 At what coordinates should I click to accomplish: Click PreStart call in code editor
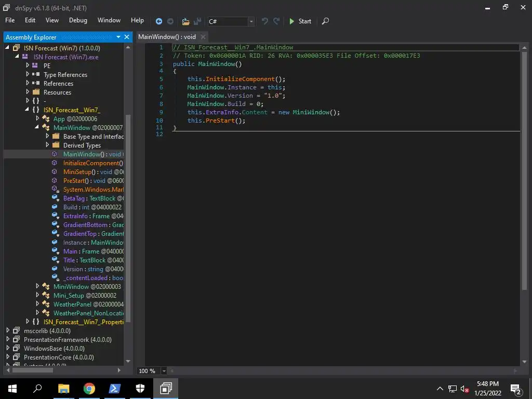coord(220,121)
